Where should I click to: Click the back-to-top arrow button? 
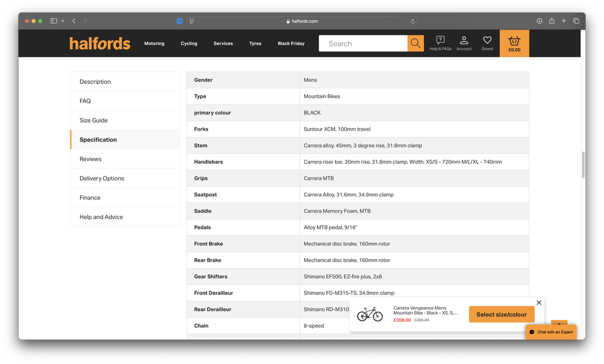tap(559, 323)
